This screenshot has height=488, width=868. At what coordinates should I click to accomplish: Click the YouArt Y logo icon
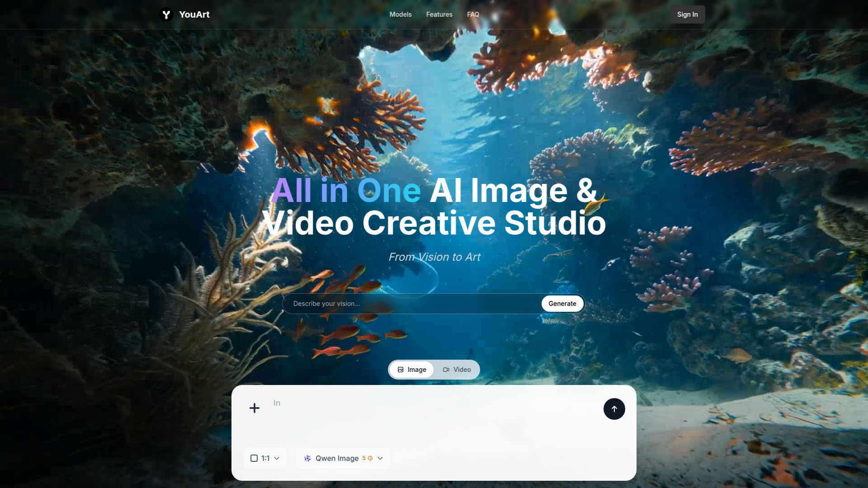tap(166, 14)
